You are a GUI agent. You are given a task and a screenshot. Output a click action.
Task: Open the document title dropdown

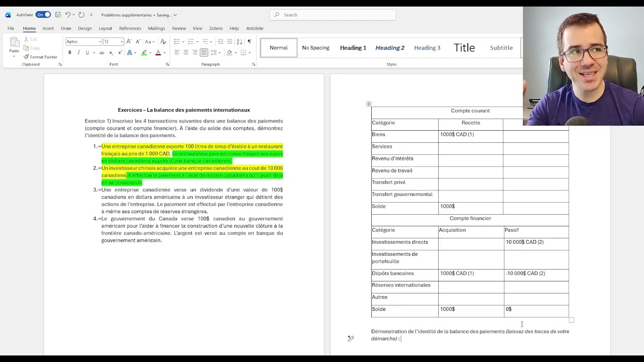[x=175, y=15]
